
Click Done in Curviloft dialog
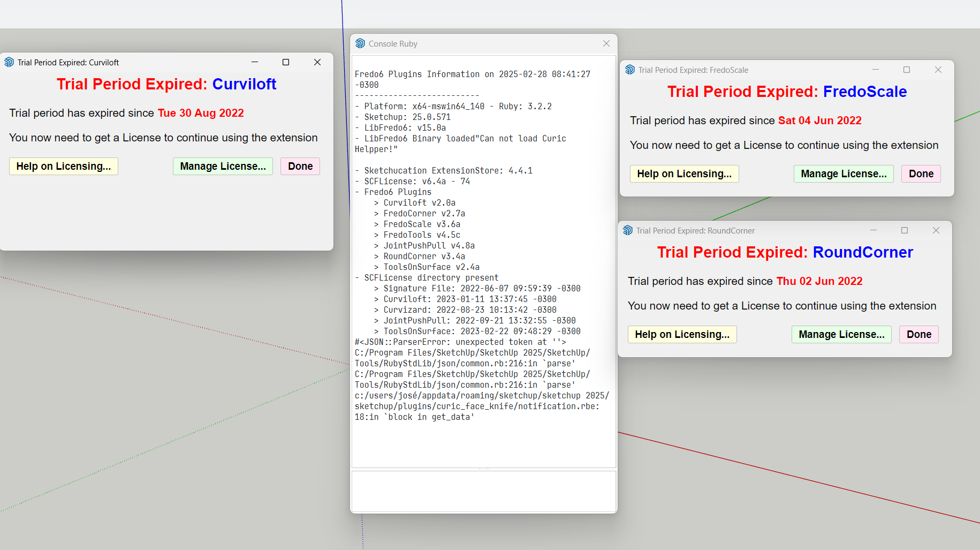tap(300, 166)
